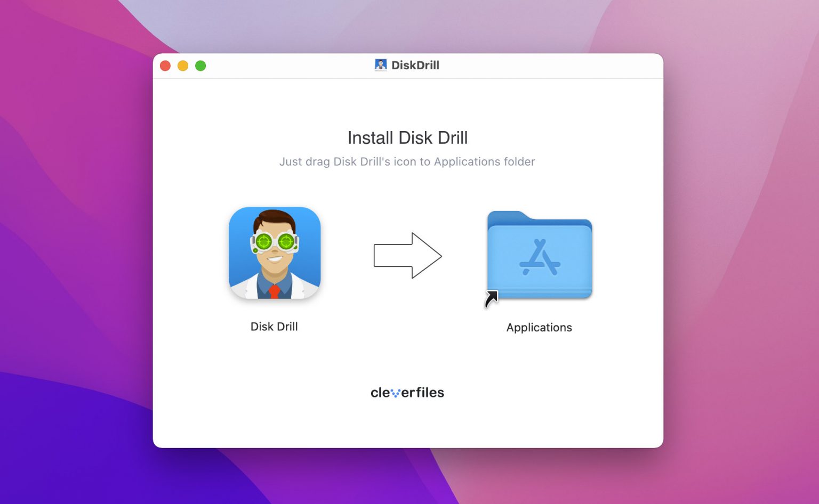
Task: Open the Applications folder icon
Action: coord(539,256)
